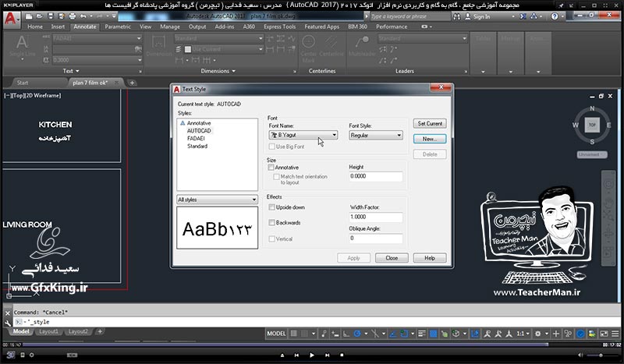Click the Save icon in quick access toolbar

(x=51, y=16)
